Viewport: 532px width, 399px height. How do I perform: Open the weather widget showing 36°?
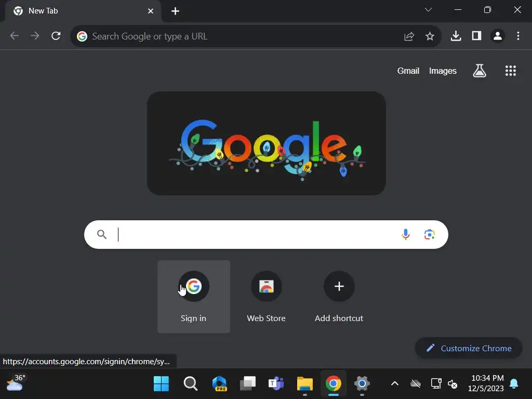tap(16, 383)
